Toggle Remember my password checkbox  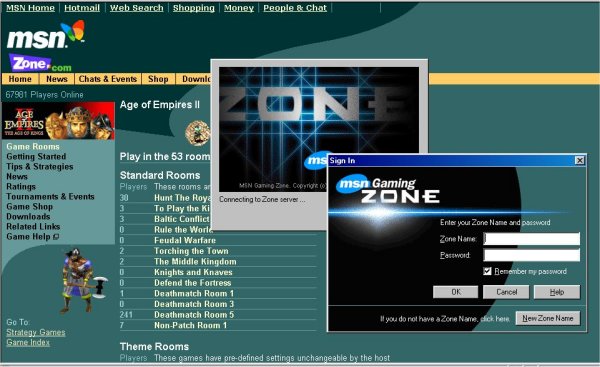[487, 271]
